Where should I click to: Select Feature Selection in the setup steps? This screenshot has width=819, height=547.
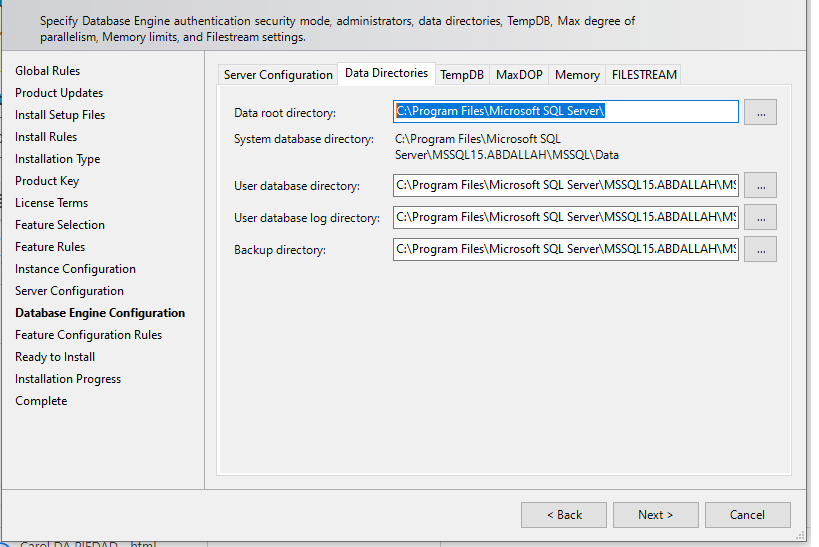(60, 225)
